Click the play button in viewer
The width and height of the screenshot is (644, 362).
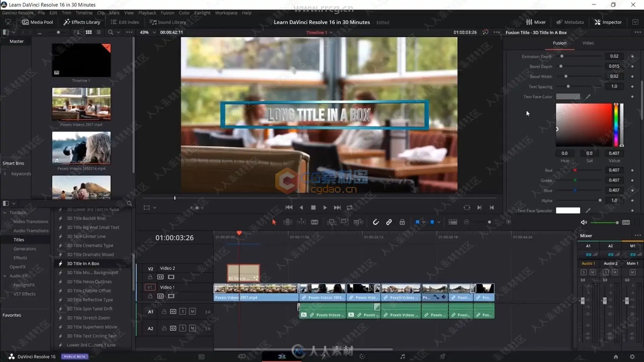pos(325,207)
